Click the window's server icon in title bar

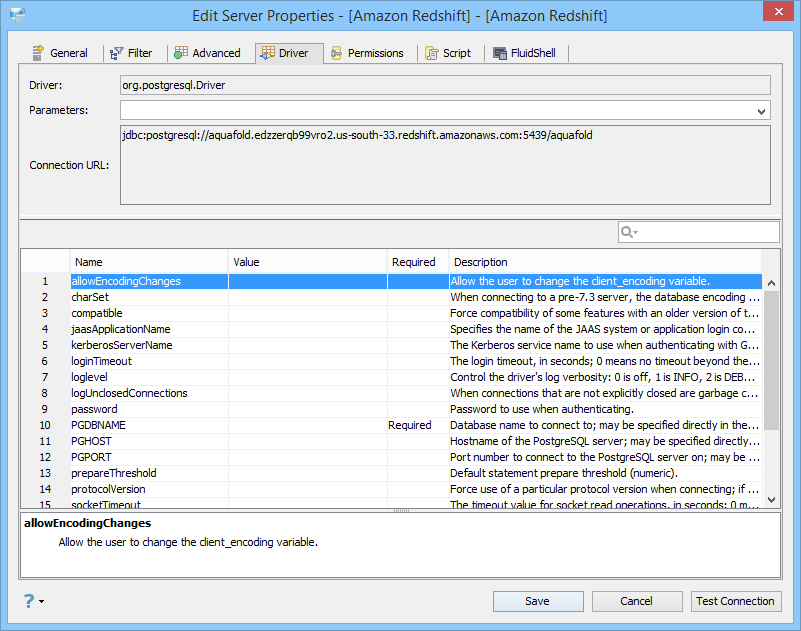tap(18, 15)
